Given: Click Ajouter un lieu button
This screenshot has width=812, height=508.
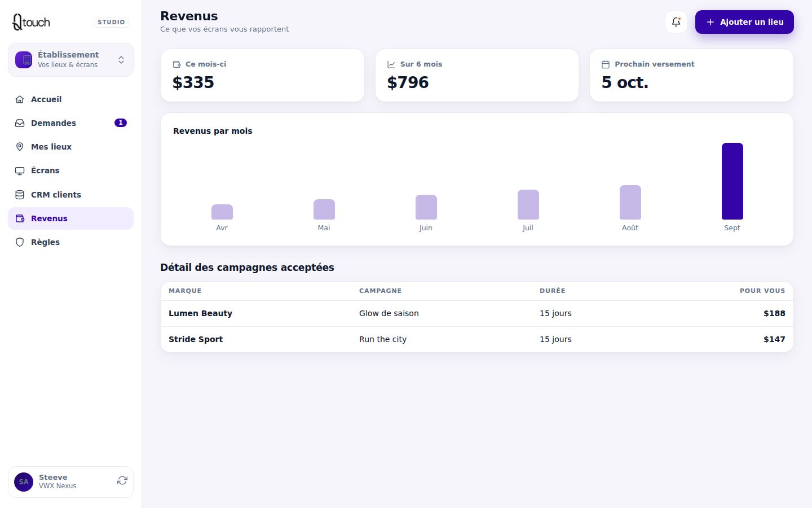Looking at the screenshot, I should pos(744,22).
